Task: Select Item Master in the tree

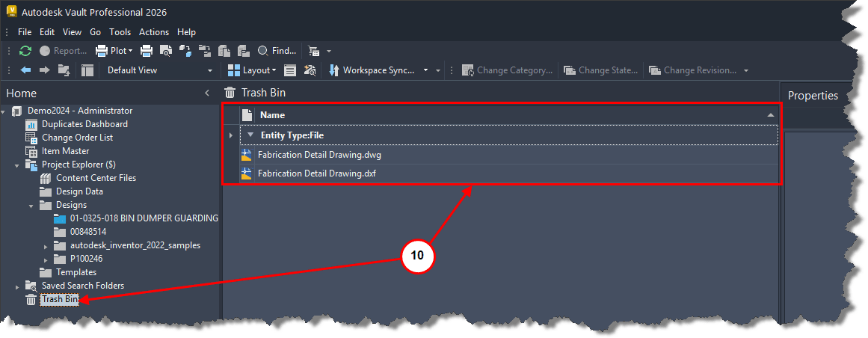Action: point(65,151)
